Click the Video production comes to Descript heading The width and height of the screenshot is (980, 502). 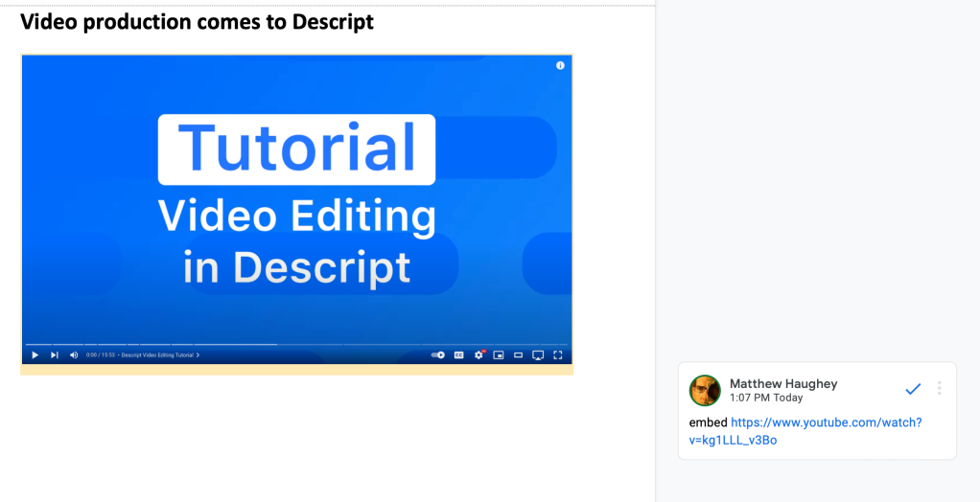point(197,22)
